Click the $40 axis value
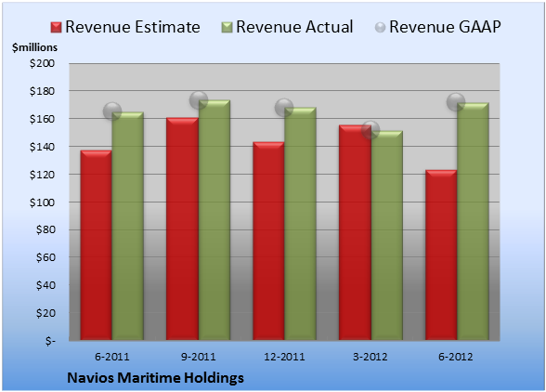 (x=45, y=285)
